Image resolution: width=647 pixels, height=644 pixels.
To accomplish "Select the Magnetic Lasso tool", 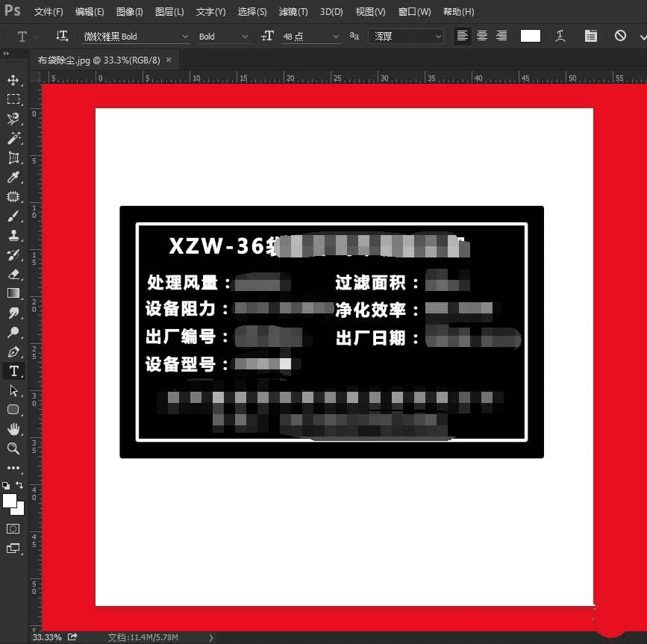I will (x=13, y=119).
